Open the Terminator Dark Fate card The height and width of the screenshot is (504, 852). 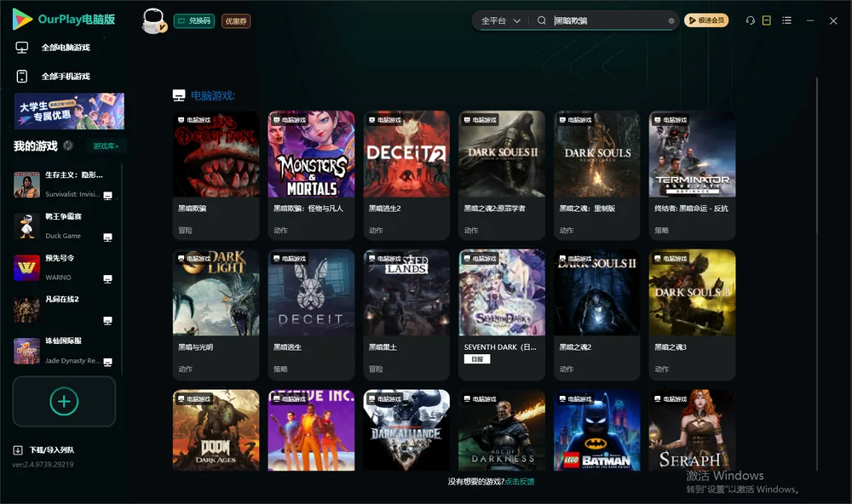click(x=692, y=175)
